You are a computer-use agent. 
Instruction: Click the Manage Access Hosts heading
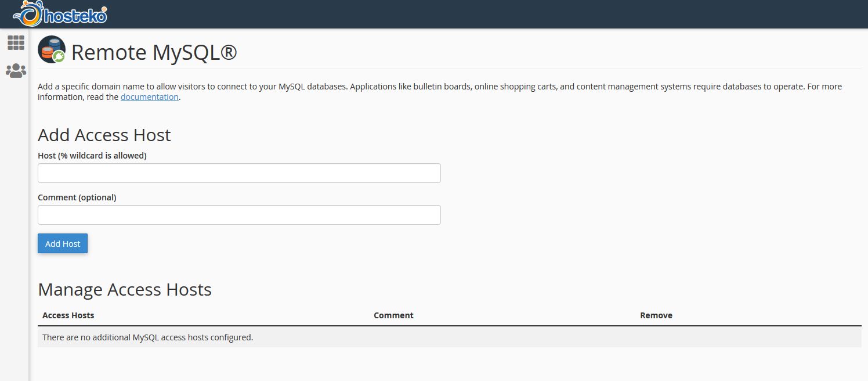[124, 289]
